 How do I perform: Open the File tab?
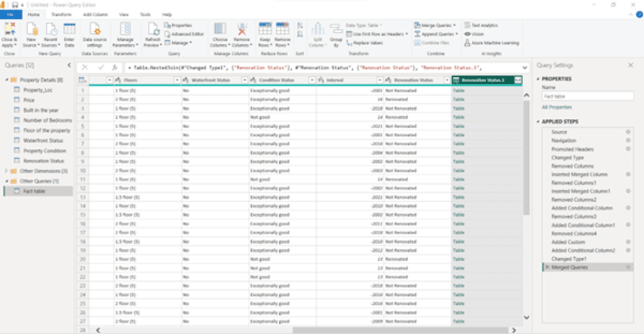pyautogui.click(x=11, y=14)
